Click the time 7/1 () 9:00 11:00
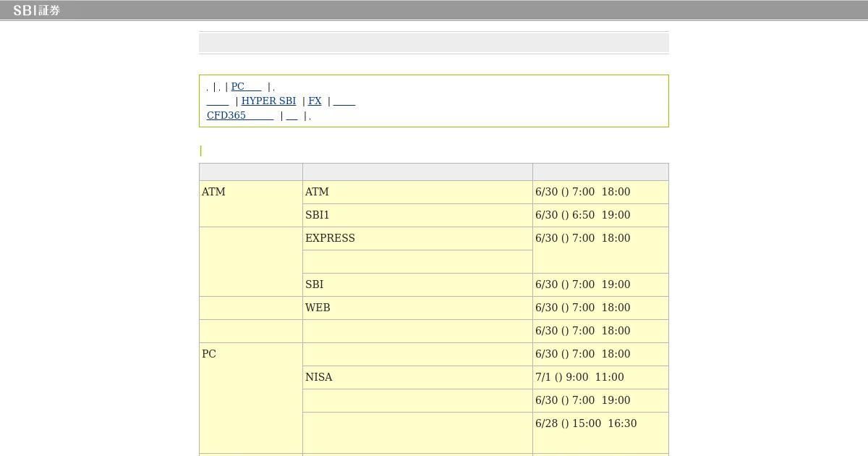 pyautogui.click(x=579, y=377)
